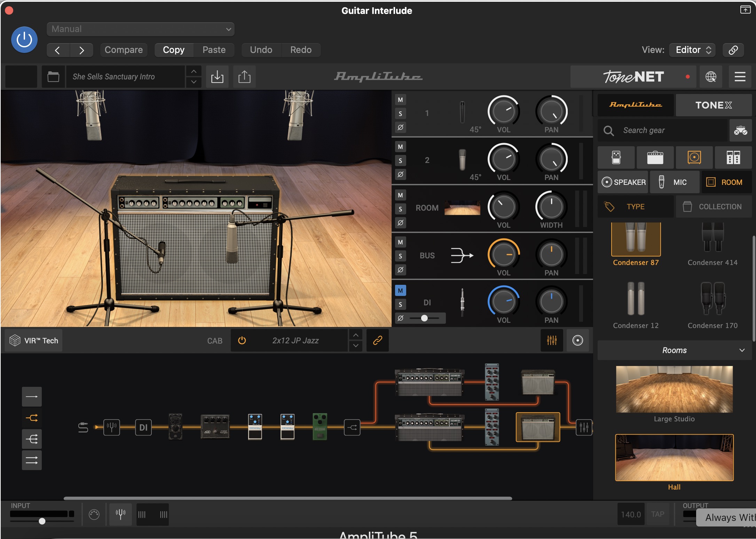Step to previous preset with up arrow
756x539 pixels.
(x=194, y=71)
